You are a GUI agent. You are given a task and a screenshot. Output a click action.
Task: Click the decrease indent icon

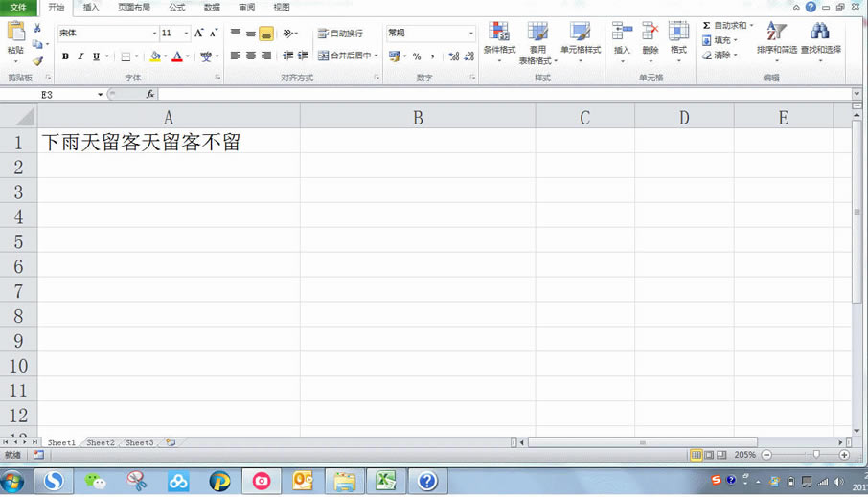[287, 56]
